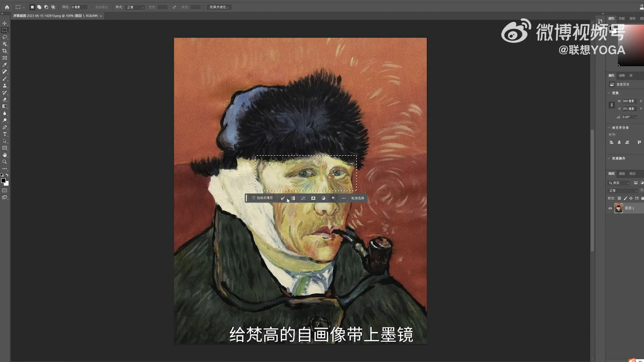The width and height of the screenshot is (644, 362).
Task: Select the Pen tool
Action: [5, 127]
